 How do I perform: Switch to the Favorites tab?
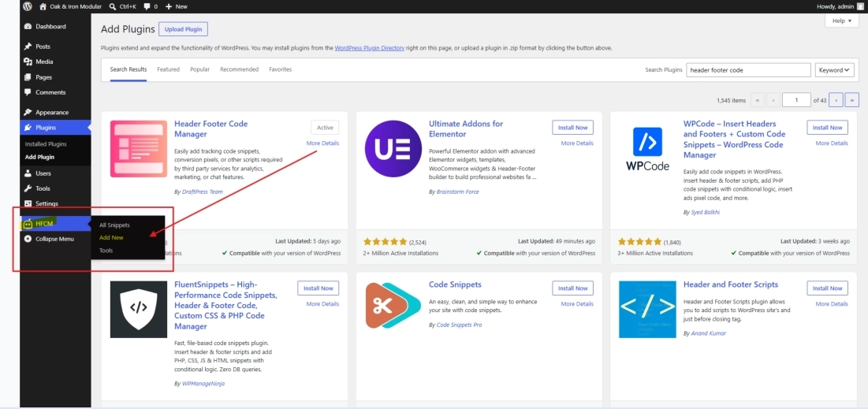point(280,69)
